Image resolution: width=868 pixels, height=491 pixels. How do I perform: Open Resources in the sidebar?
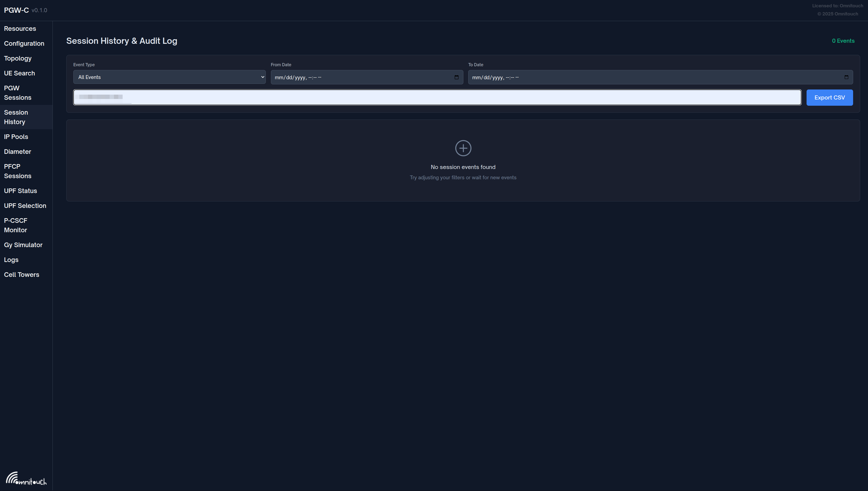coord(20,29)
